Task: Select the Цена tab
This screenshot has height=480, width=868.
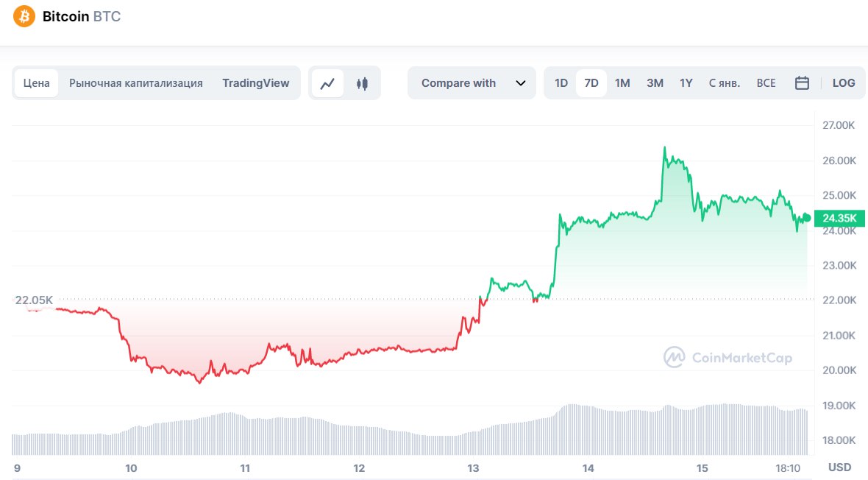Action: (x=36, y=83)
